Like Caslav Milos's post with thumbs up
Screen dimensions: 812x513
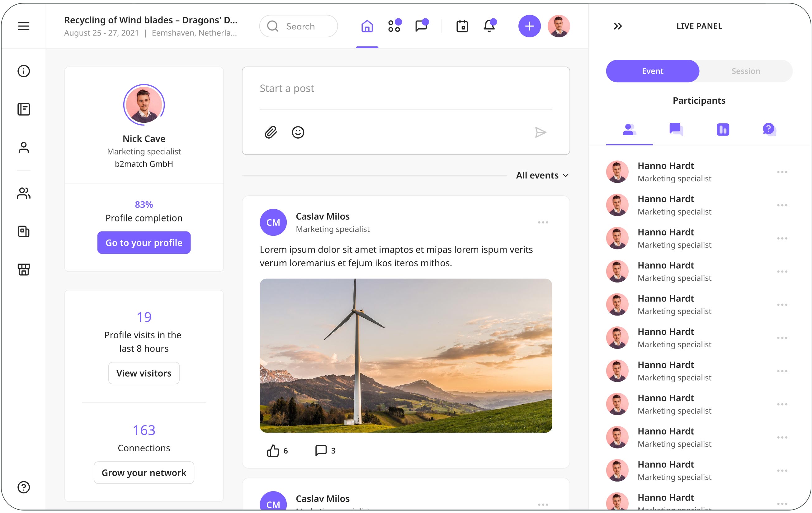point(273,450)
